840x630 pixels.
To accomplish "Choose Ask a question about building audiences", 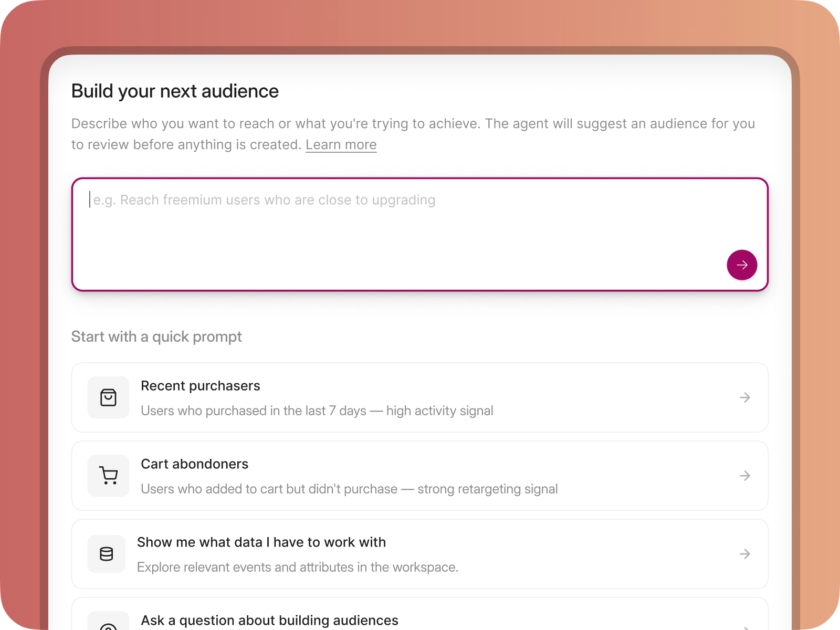I will (270, 621).
